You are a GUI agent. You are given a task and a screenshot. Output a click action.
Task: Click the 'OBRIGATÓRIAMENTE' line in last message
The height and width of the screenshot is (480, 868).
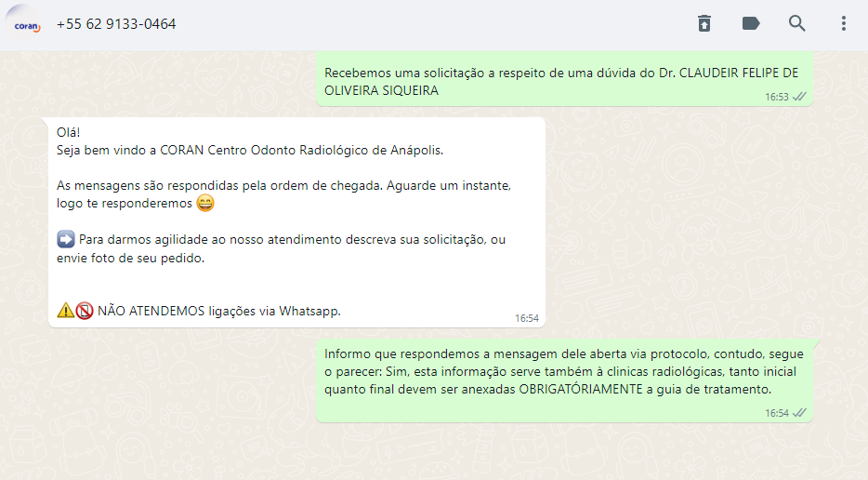[x=547, y=389]
